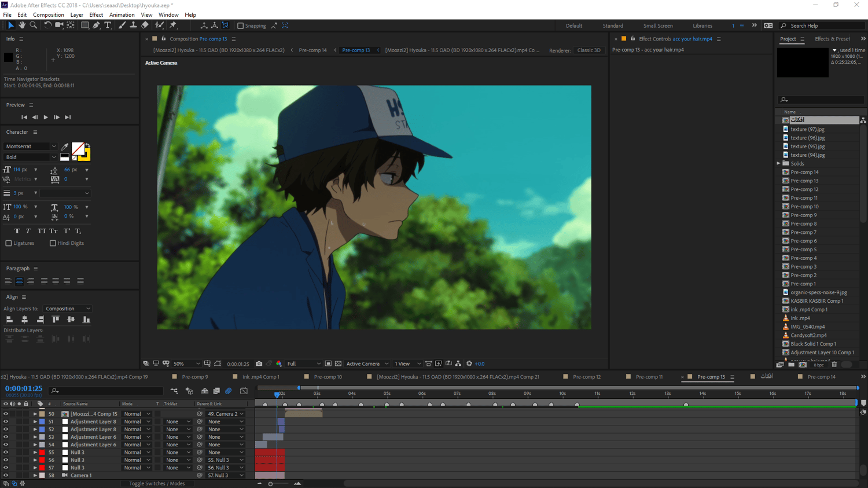The height and width of the screenshot is (488, 868).
Task: Jump to last frame in Preview panel
Action: click(x=68, y=118)
